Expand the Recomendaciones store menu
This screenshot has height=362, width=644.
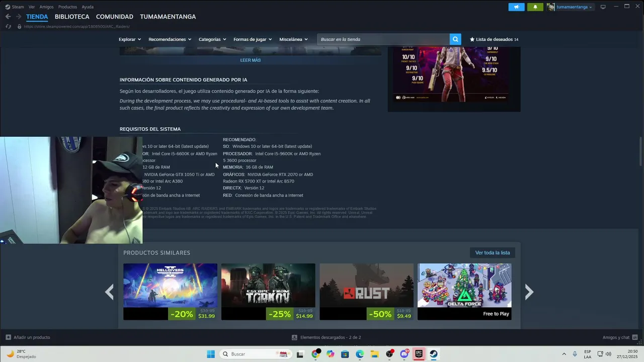coord(170,39)
